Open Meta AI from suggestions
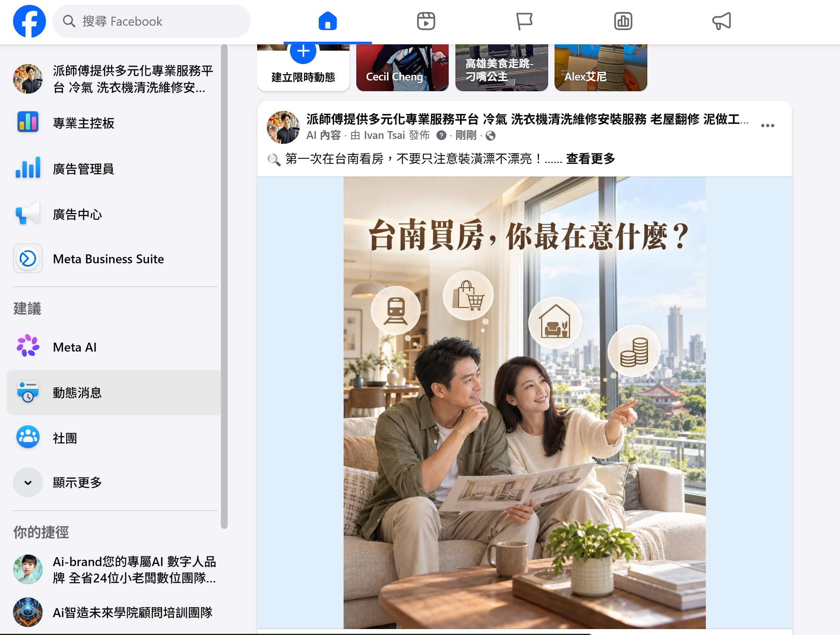The height and width of the screenshot is (635, 840). (x=114, y=347)
